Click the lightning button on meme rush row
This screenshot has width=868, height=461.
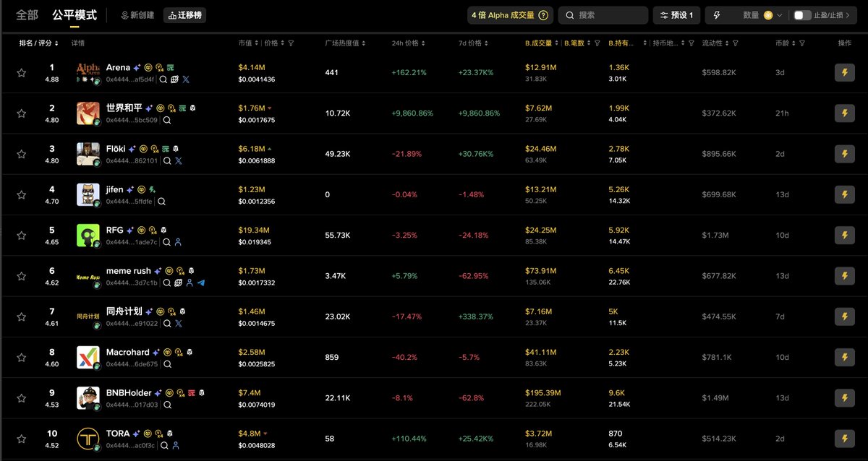(x=844, y=276)
